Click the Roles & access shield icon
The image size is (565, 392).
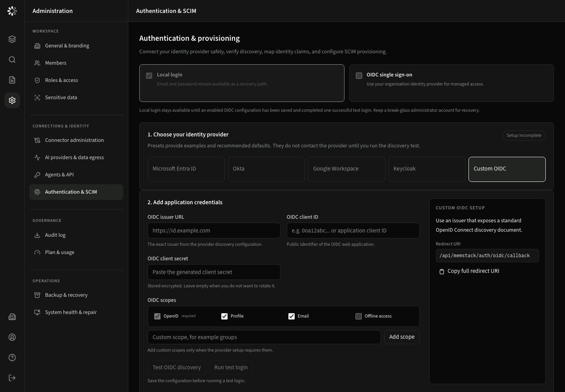coord(37,80)
